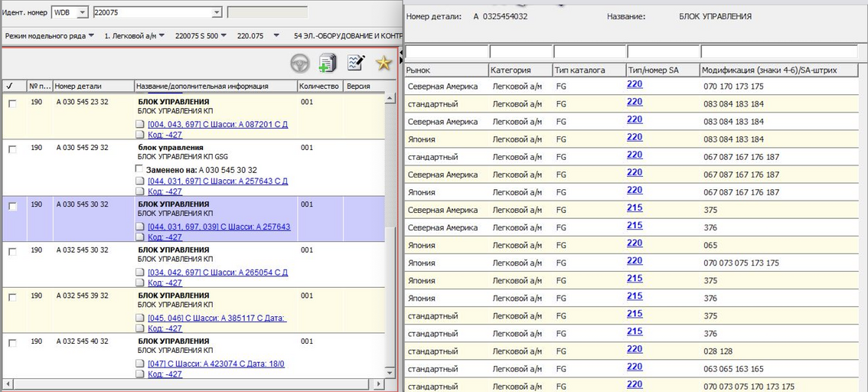Click the 'Версия' column header
This screenshot has width=868, height=392.
364,87
